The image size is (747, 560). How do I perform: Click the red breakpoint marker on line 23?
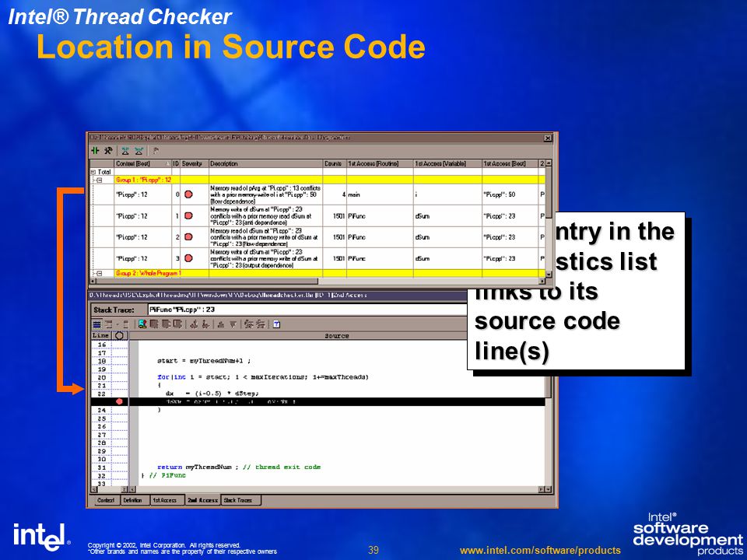[119, 401]
